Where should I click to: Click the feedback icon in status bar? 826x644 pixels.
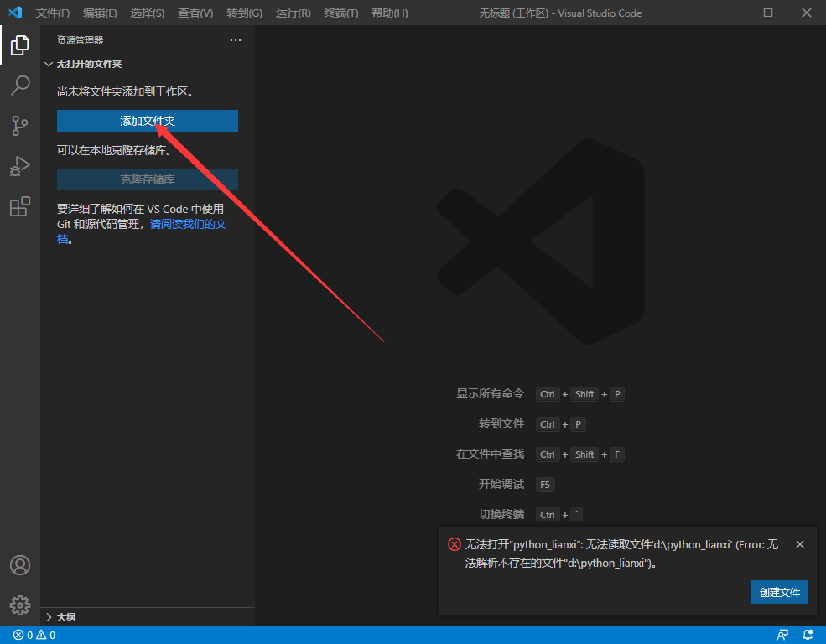click(x=782, y=635)
